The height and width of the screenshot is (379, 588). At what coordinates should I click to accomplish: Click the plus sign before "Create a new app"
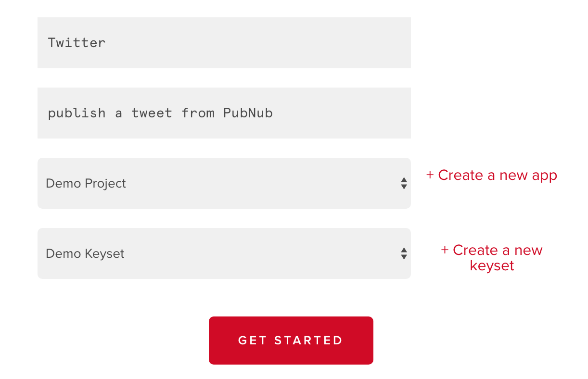click(430, 175)
